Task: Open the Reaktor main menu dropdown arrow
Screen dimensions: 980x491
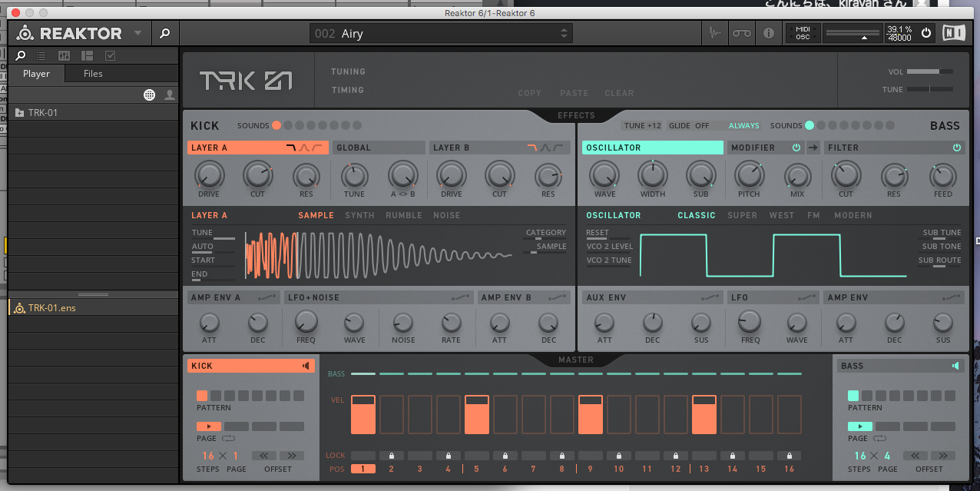Action: tap(137, 33)
